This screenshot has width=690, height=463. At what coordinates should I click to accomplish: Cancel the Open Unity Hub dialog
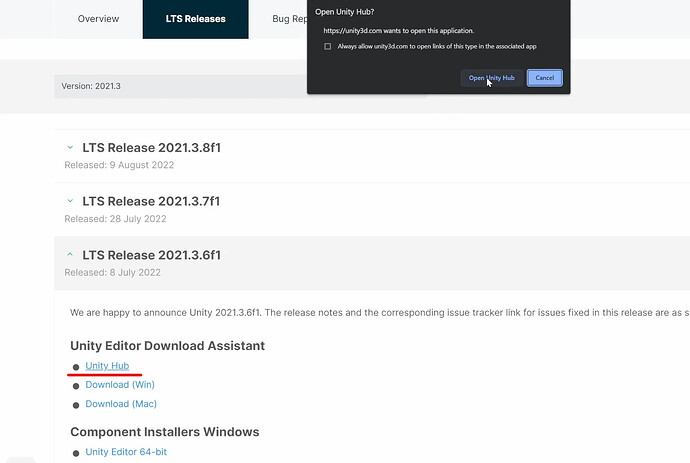coord(544,78)
